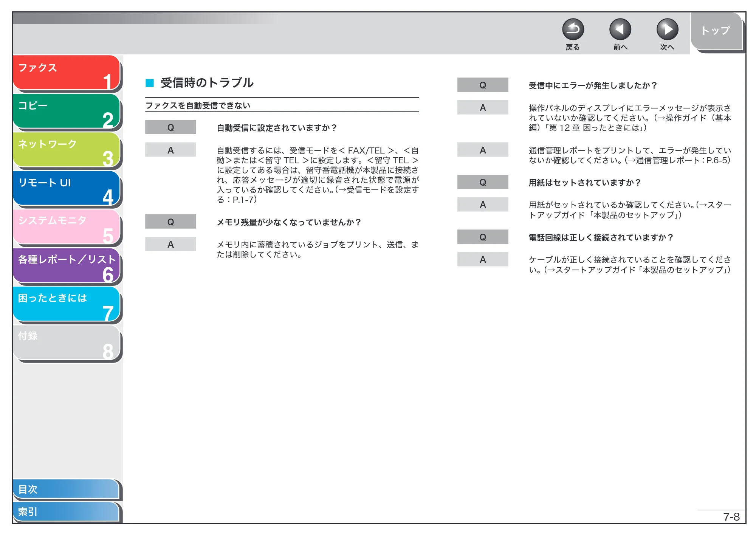Open the 付録 chapter 8 tab
Image resolution: width=756 pixels, height=535 pixels.
pyautogui.click(x=67, y=343)
